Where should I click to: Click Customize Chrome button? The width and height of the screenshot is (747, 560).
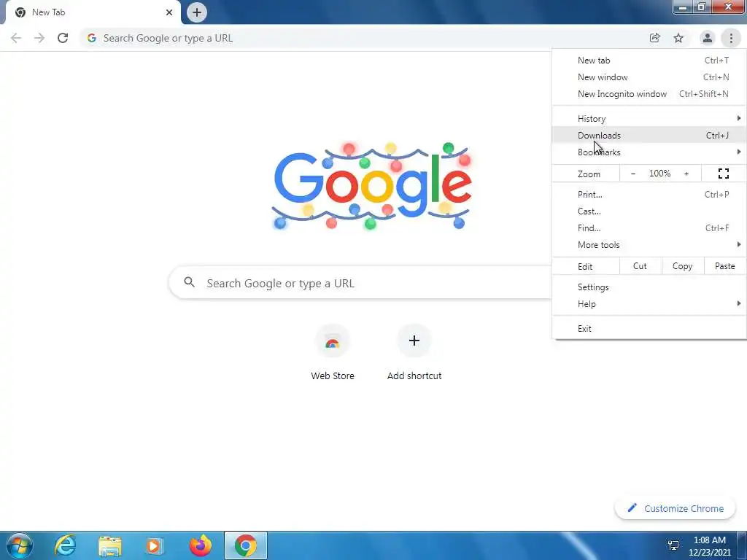tap(676, 508)
